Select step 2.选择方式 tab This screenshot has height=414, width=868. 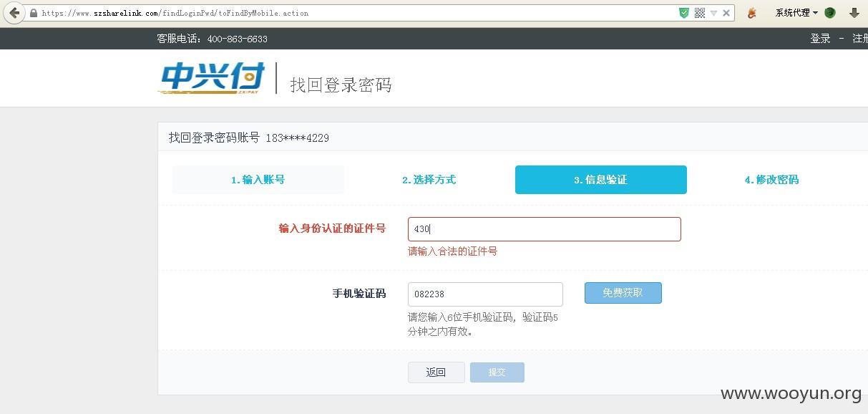tap(429, 180)
